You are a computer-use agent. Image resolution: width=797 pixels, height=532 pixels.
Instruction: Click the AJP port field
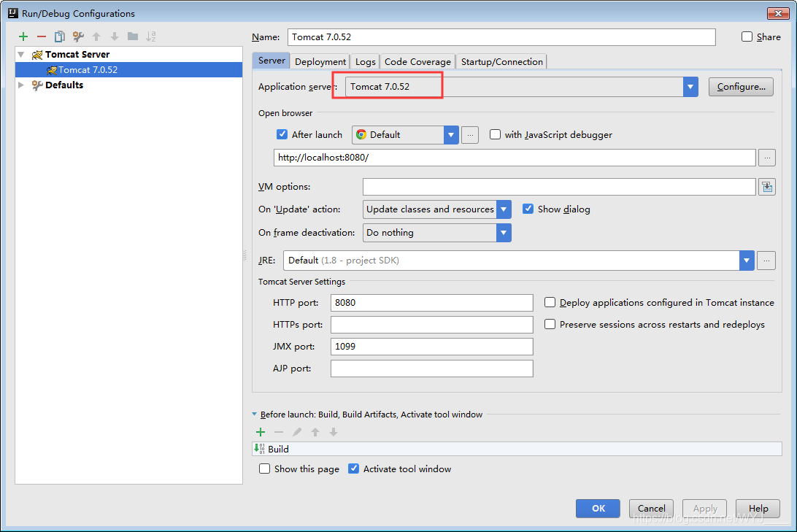tap(431, 369)
